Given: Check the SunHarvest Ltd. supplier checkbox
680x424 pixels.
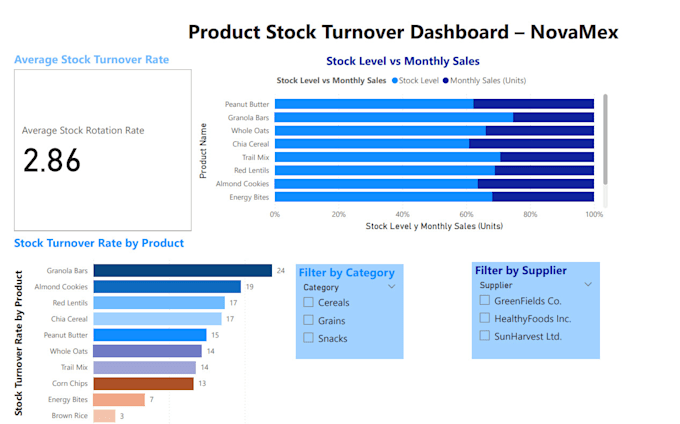Looking at the screenshot, I should 485,336.
